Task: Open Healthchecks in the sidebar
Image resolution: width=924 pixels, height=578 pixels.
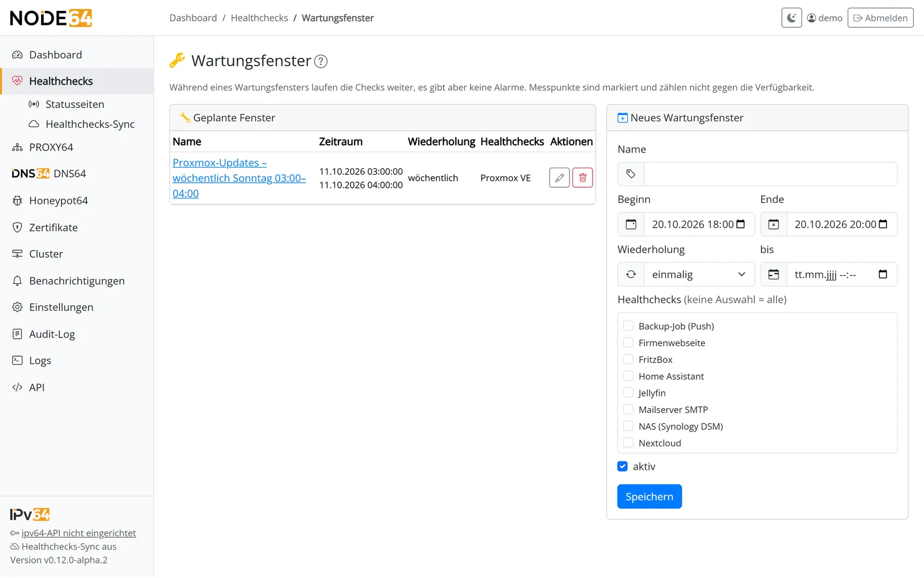Action: click(x=77, y=81)
